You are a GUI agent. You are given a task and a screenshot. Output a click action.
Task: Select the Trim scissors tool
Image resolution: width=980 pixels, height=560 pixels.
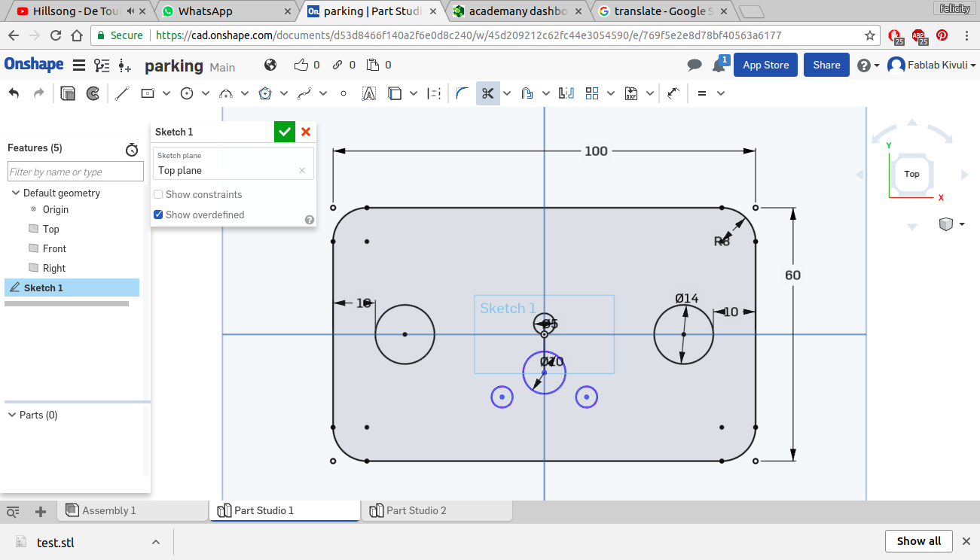coord(487,93)
